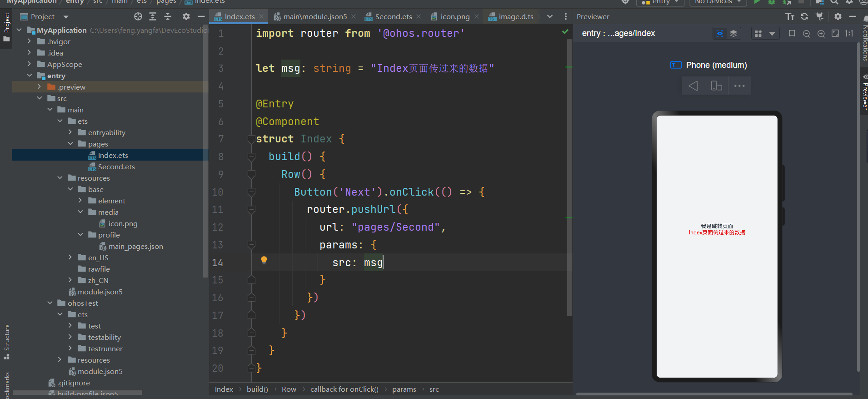
Task: Click the editor vertical scrollbar
Action: (x=569, y=177)
